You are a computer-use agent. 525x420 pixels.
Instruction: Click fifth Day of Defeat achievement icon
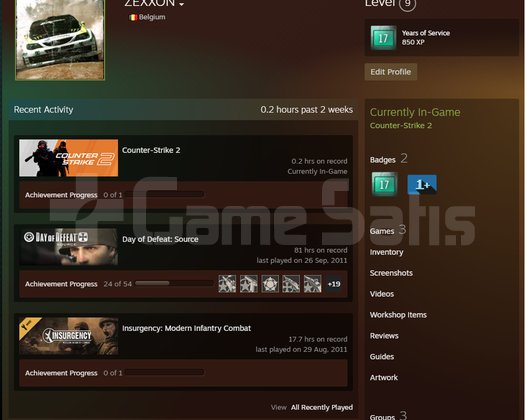[x=313, y=284]
